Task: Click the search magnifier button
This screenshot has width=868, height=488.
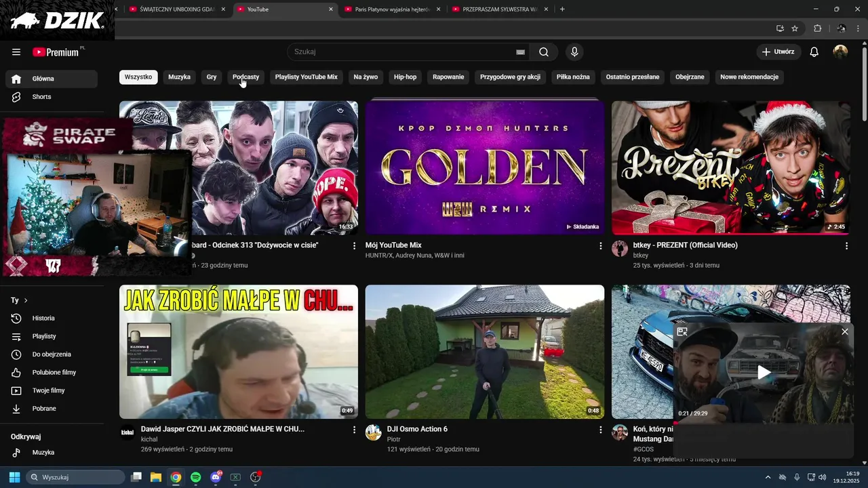Action: (x=544, y=52)
